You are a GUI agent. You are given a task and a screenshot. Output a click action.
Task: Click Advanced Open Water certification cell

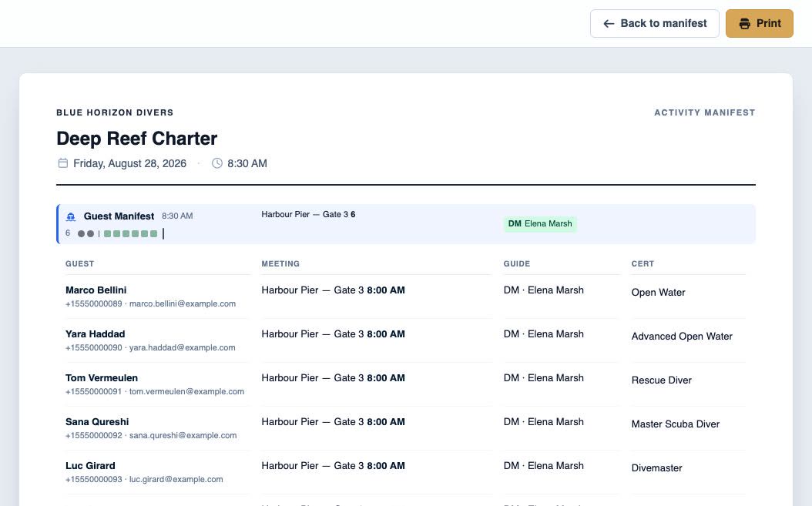coord(682,336)
